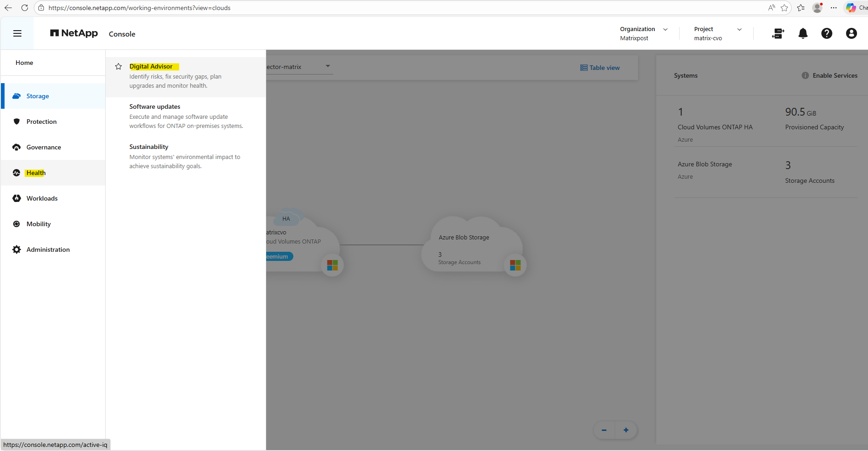Open browser read aloud icon
Image resolution: width=868 pixels, height=451 pixels.
click(772, 8)
